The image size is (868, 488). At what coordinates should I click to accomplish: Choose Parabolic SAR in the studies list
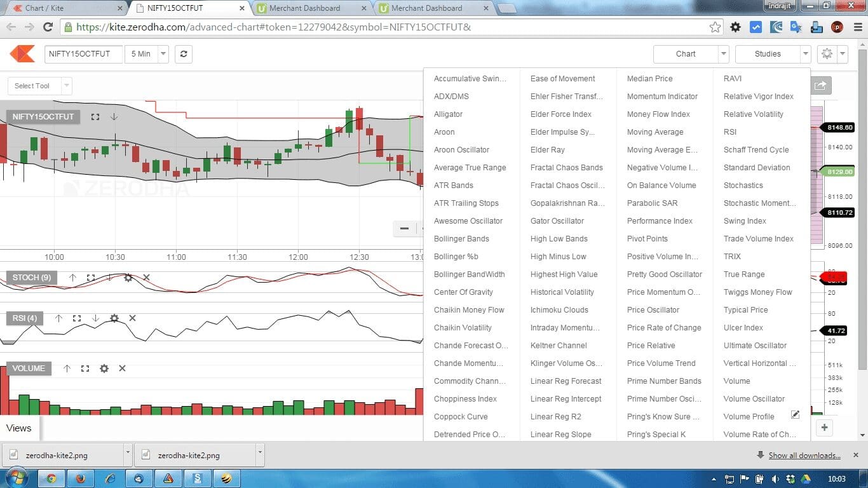tap(652, 203)
